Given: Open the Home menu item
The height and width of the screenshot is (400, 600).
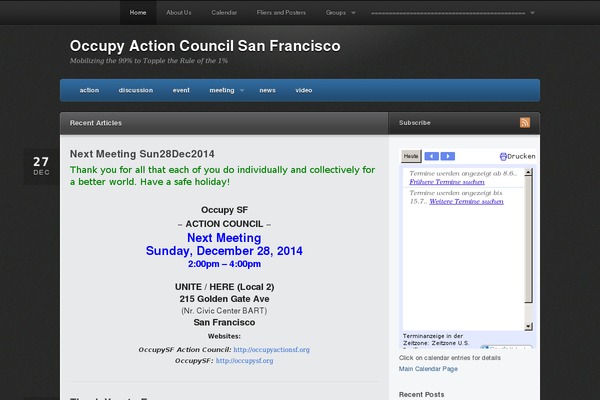Looking at the screenshot, I should pyautogui.click(x=138, y=13).
